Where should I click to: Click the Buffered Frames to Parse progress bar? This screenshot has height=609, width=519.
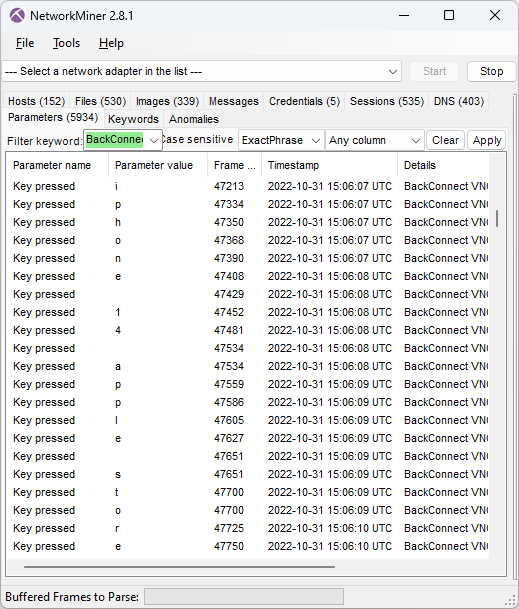(x=244, y=597)
